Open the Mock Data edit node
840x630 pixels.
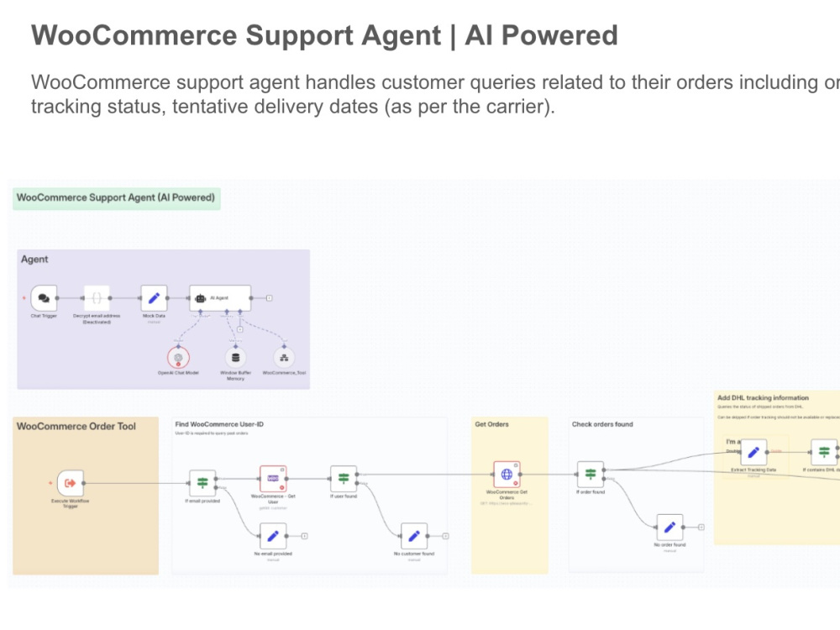point(155,298)
